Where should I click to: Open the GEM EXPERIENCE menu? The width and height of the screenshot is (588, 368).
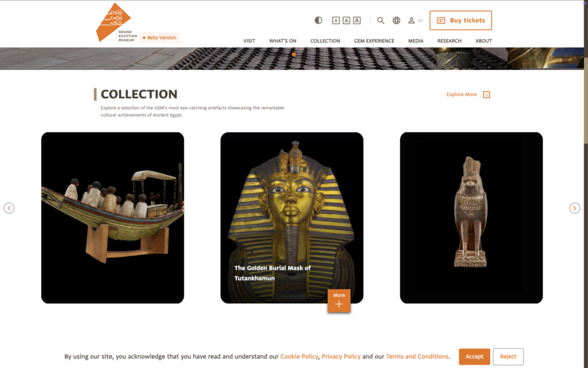(374, 41)
